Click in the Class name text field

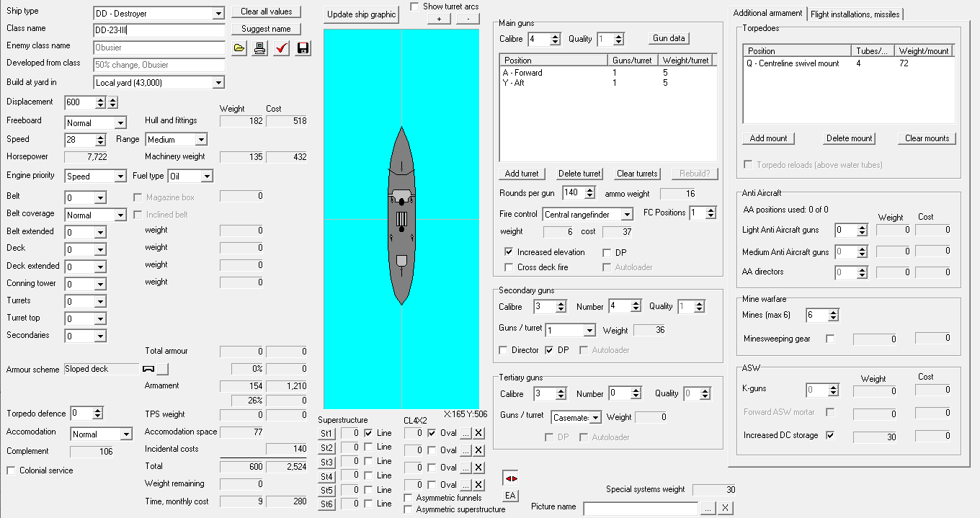point(159,30)
